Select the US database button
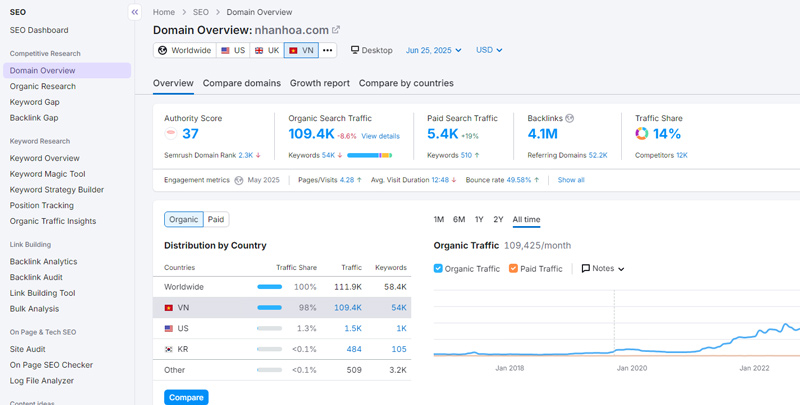Screen dimensions: 800x405 coord(233,50)
